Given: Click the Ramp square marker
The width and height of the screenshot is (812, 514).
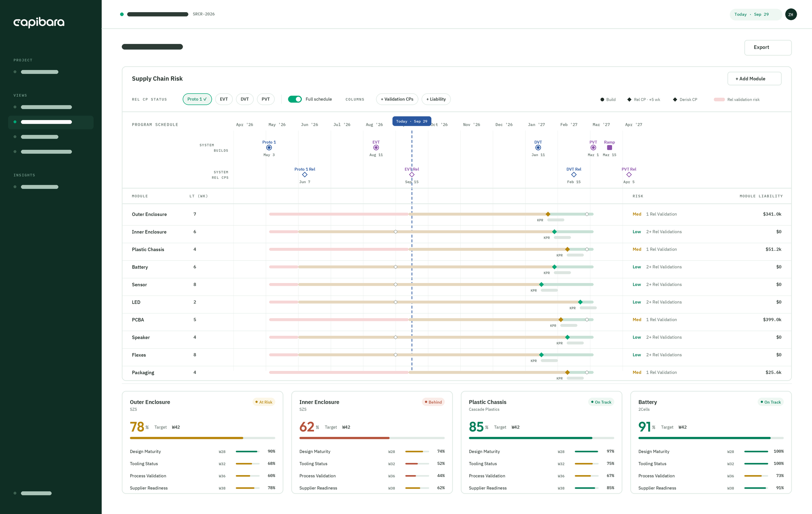Looking at the screenshot, I should coord(609,148).
